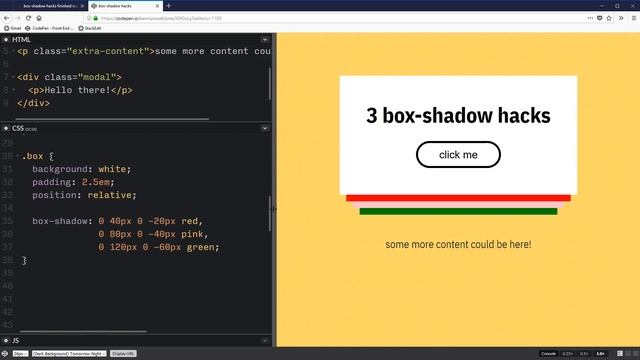Click the HTML editor vertical scrollbar
The image size is (640, 360).
tap(270, 84)
